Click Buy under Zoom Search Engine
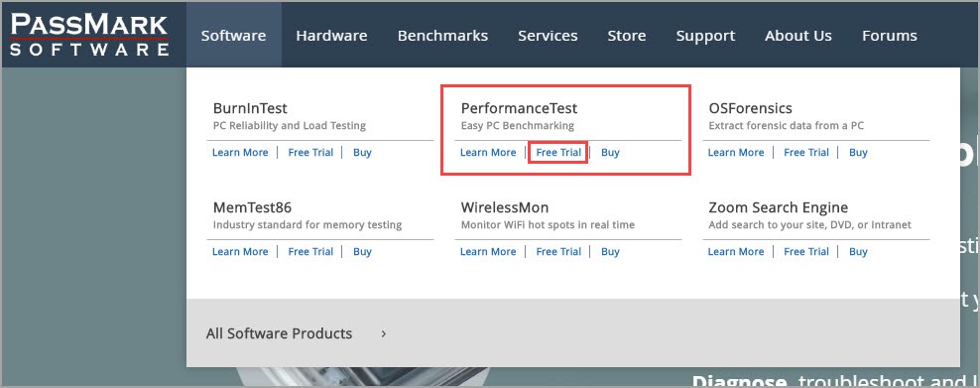The width and height of the screenshot is (980, 388). [x=858, y=252]
